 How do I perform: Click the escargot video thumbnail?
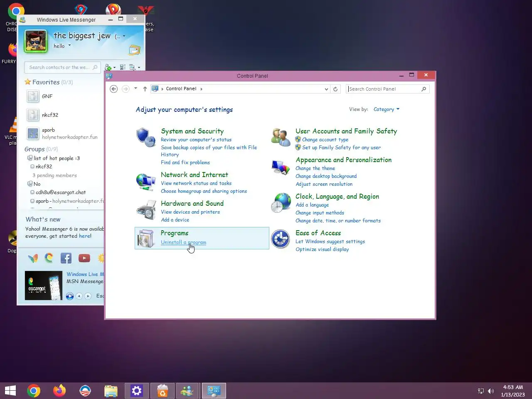[44, 286]
